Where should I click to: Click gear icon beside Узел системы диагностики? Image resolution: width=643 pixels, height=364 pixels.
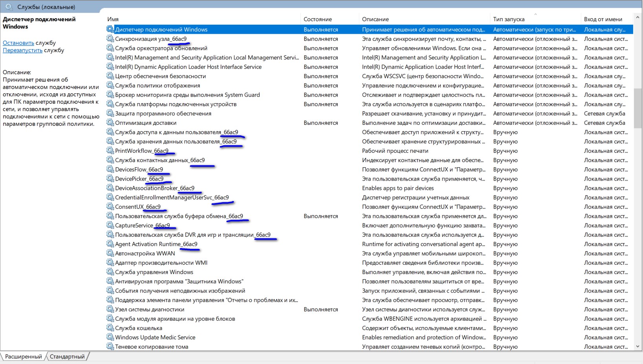coord(110,309)
